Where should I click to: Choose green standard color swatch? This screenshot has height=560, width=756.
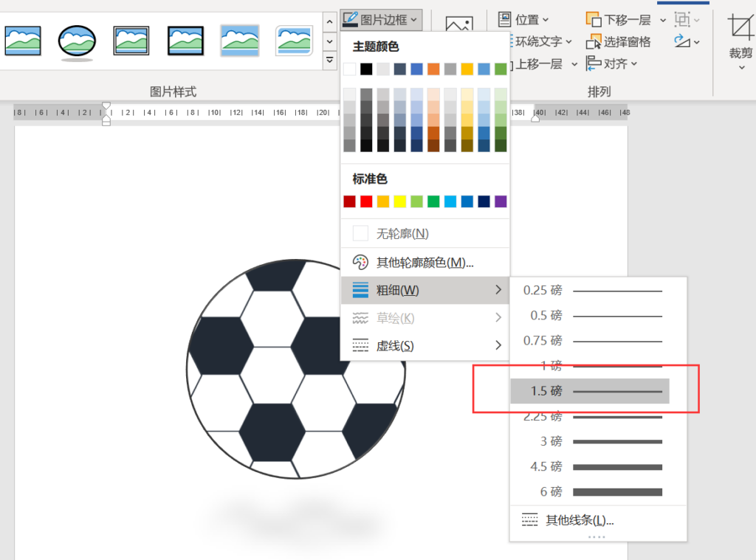[433, 201]
